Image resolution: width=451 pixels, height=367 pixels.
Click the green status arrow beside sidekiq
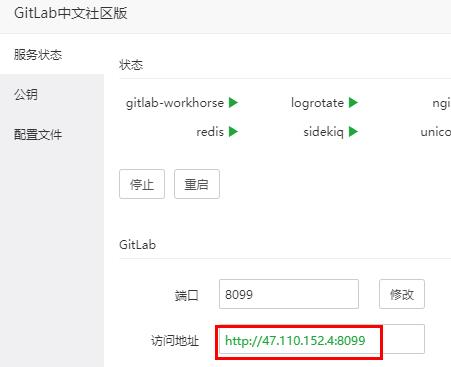tap(353, 132)
